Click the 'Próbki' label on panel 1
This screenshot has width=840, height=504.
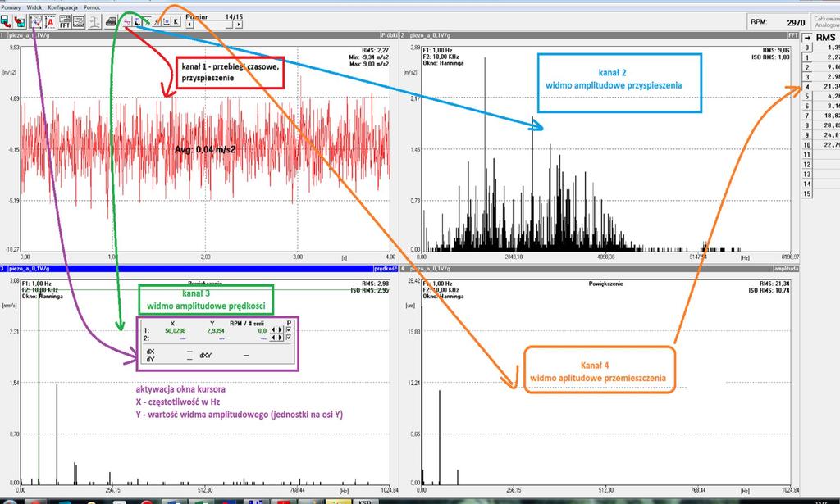point(389,35)
